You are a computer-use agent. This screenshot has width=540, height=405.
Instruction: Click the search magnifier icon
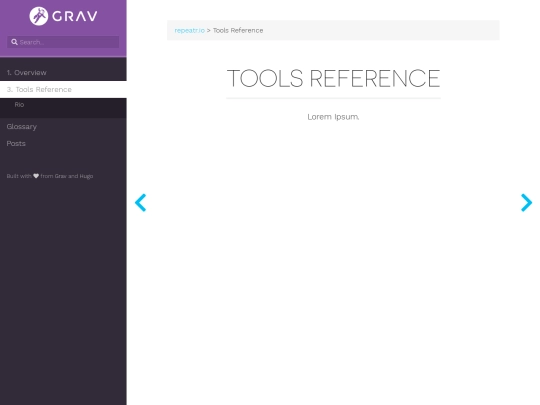coord(14,42)
